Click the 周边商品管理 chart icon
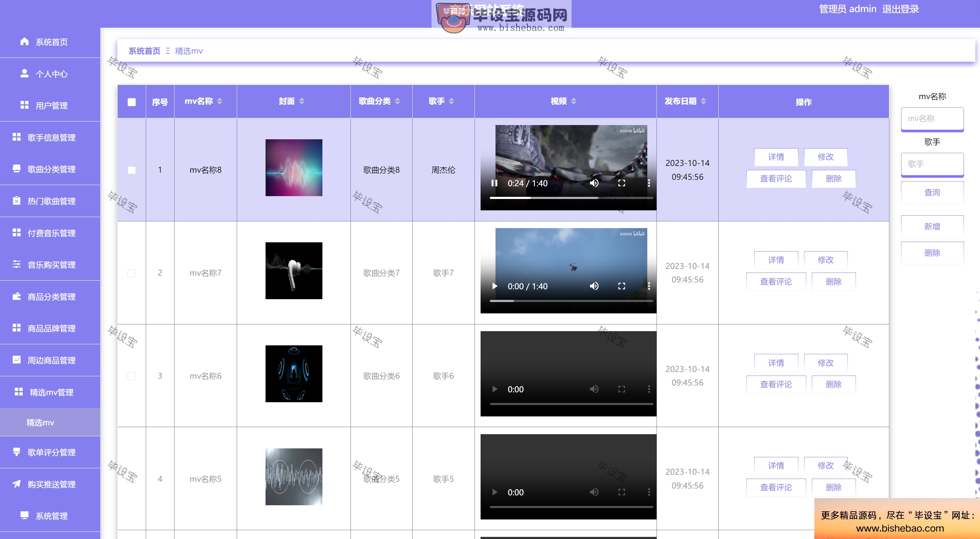 pyautogui.click(x=16, y=360)
